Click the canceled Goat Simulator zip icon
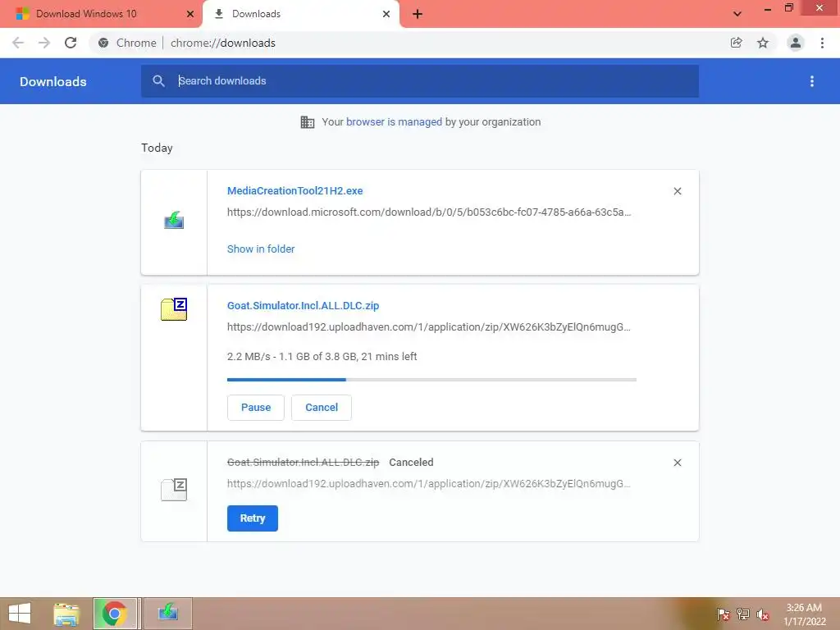840x630 pixels. pos(174,490)
